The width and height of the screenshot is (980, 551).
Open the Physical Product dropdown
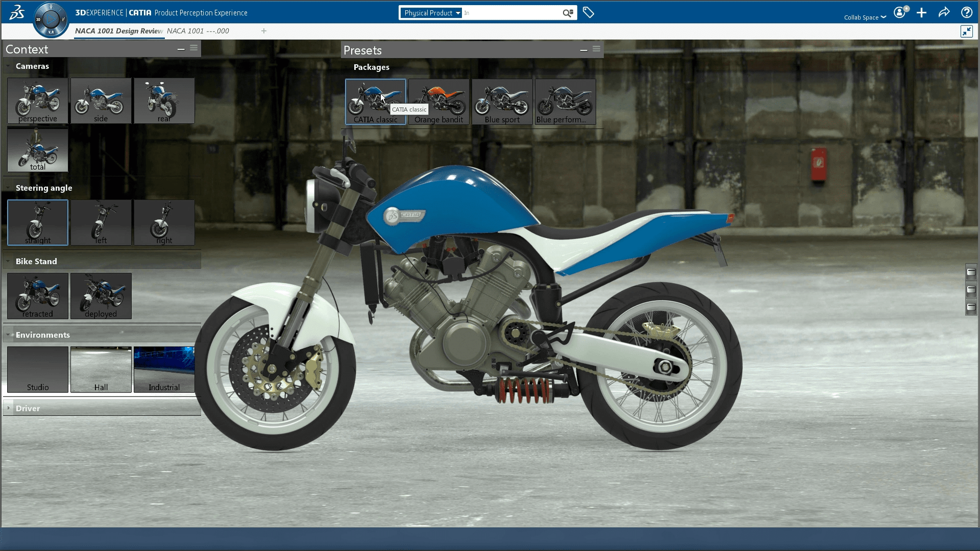(432, 13)
